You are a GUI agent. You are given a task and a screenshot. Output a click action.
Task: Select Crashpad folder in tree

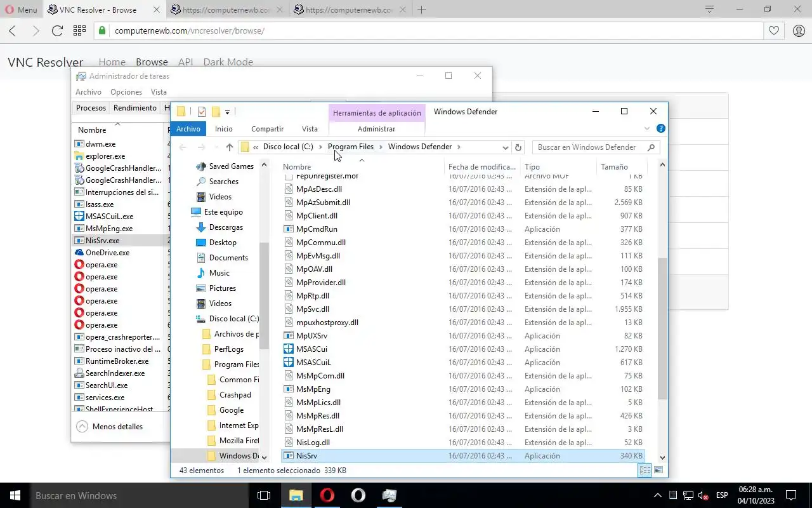coord(235,395)
